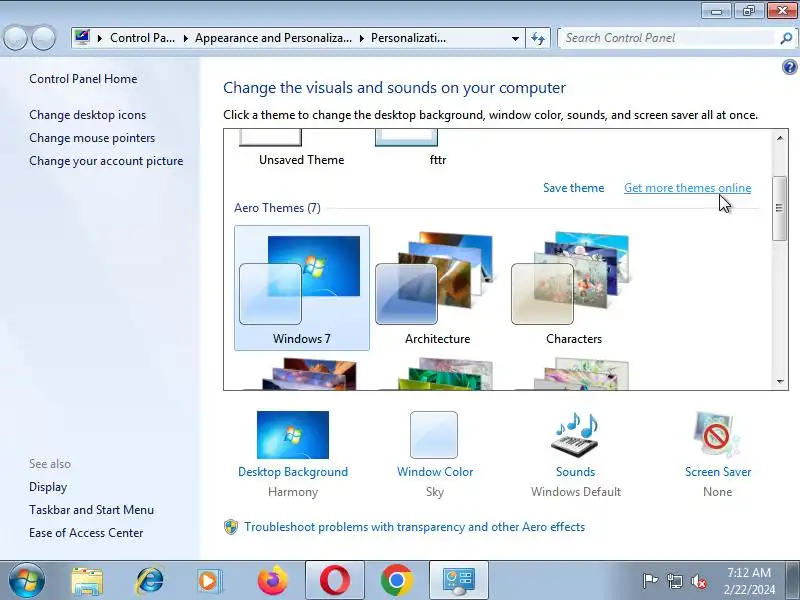Screen dimensions: 800x600
Task: Open the Help question mark icon
Action: (x=789, y=67)
